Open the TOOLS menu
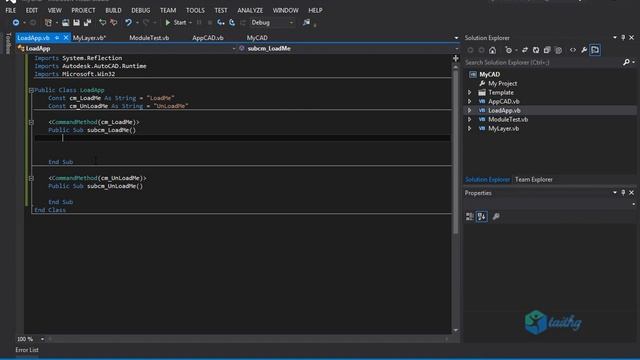Image resolution: width=640 pixels, height=360 pixels. pos(196,10)
